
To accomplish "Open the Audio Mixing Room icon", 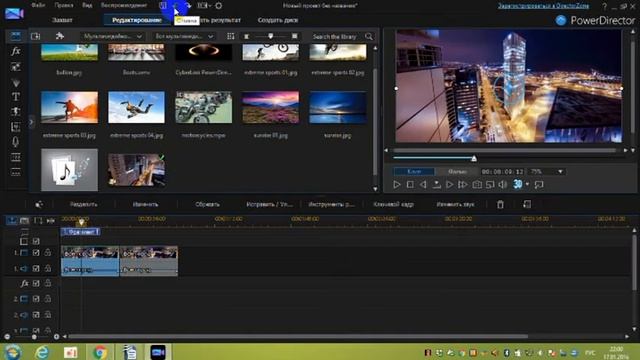I will coord(16,127).
